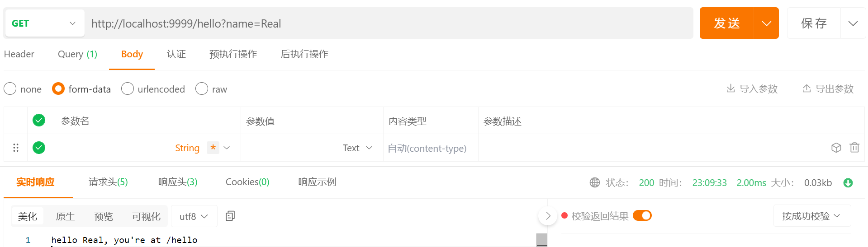868x247 pixels.
Task: Click the cube icon in parameter row
Action: coord(836,148)
